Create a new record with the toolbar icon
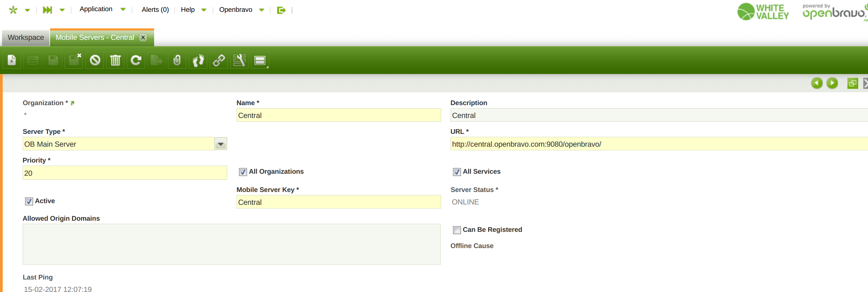This screenshot has width=868, height=292. tap(12, 60)
